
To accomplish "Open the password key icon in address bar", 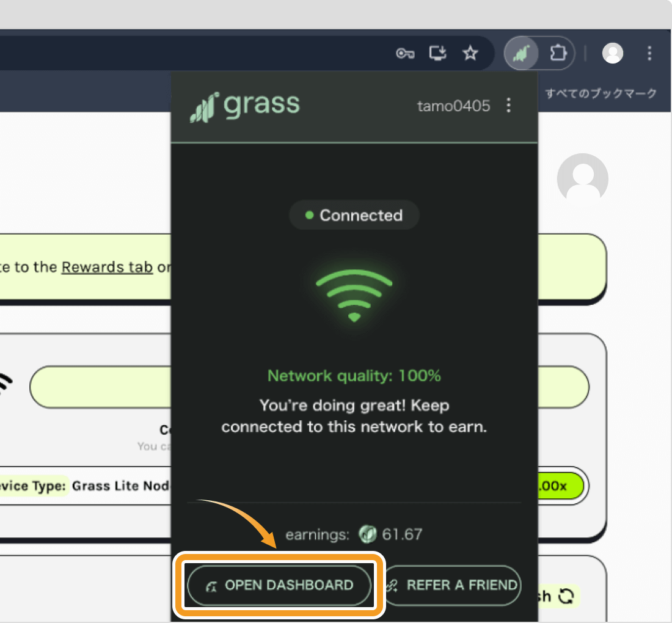I will [x=405, y=53].
